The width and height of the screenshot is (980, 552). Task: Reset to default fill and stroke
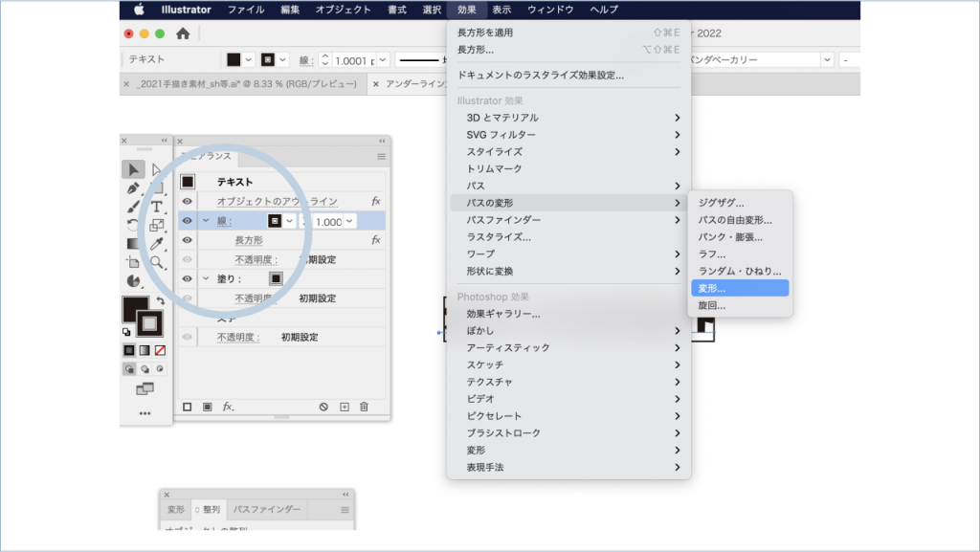pyautogui.click(x=127, y=332)
